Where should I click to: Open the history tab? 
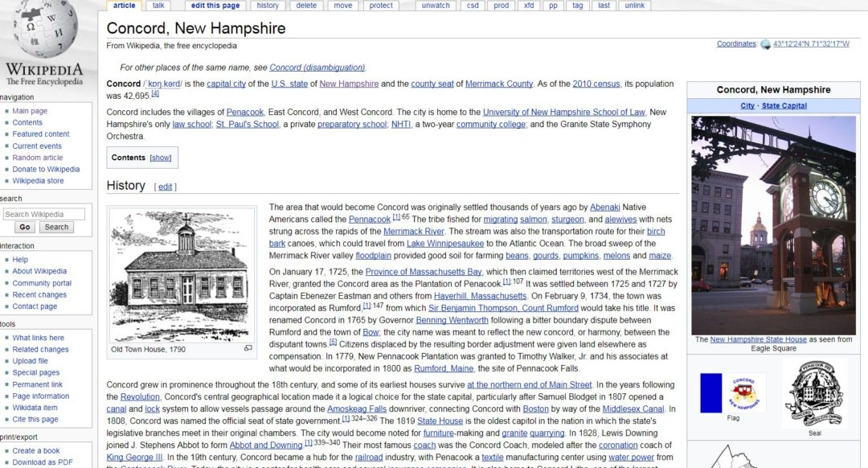268,6
